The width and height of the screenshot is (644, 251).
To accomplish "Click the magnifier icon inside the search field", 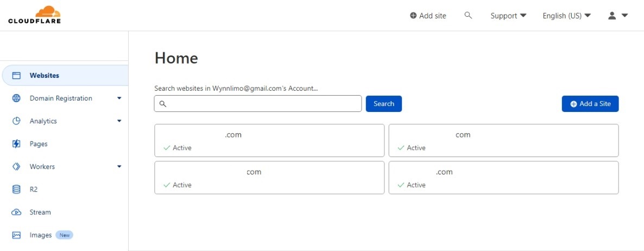I will tap(163, 104).
